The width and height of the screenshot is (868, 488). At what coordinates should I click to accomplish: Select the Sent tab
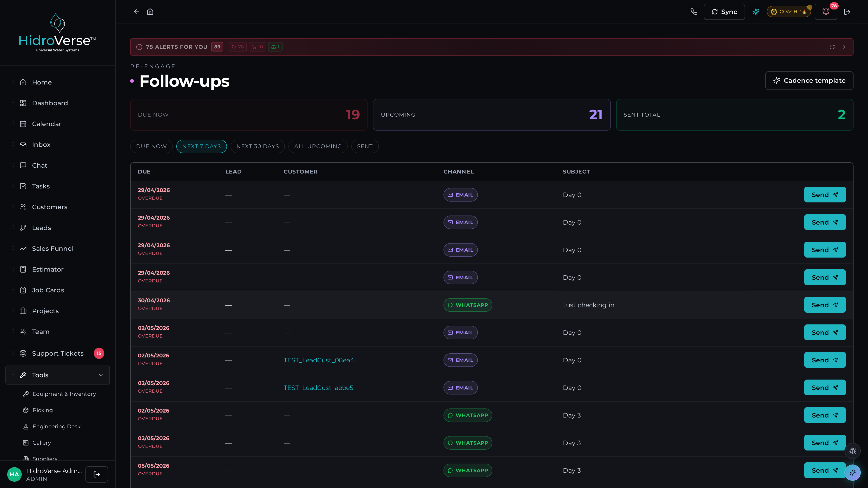point(365,146)
